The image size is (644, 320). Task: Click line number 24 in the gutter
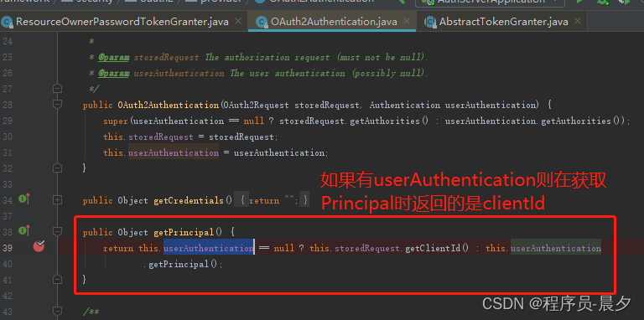pos(8,41)
